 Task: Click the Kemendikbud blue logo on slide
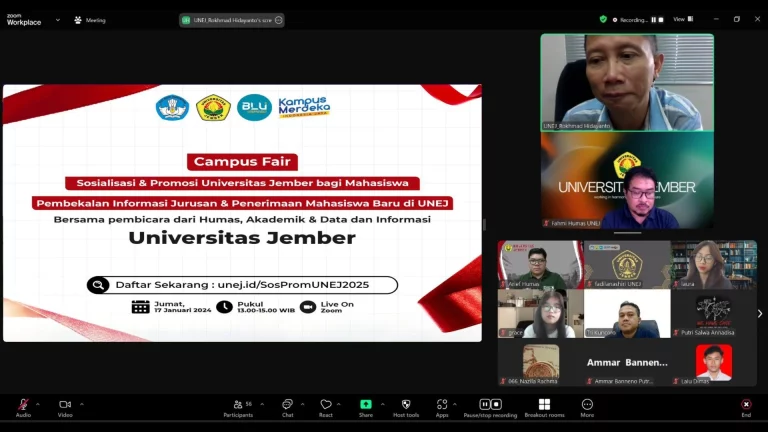click(172, 107)
